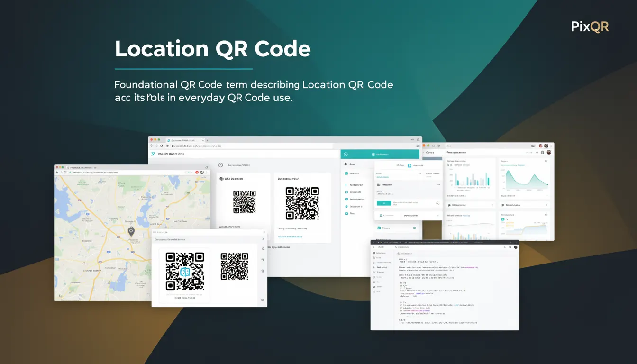This screenshot has width=637, height=364.
Task: Select the QR code with the blue logo
Action: tap(185, 271)
